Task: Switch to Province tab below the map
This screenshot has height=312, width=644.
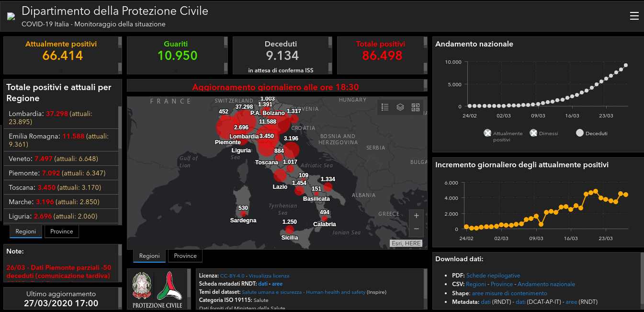Action: click(185, 256)
